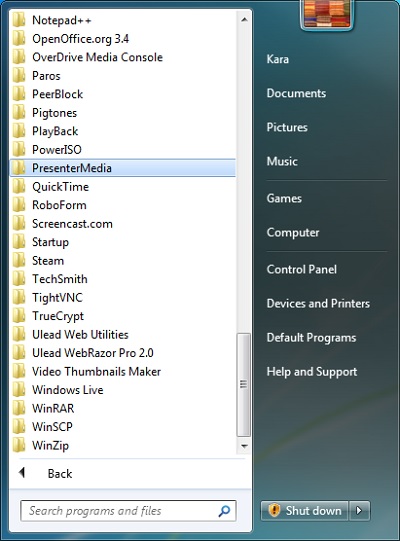
Task: Expand the PresenterMedia folder
Action: [123, 168]
